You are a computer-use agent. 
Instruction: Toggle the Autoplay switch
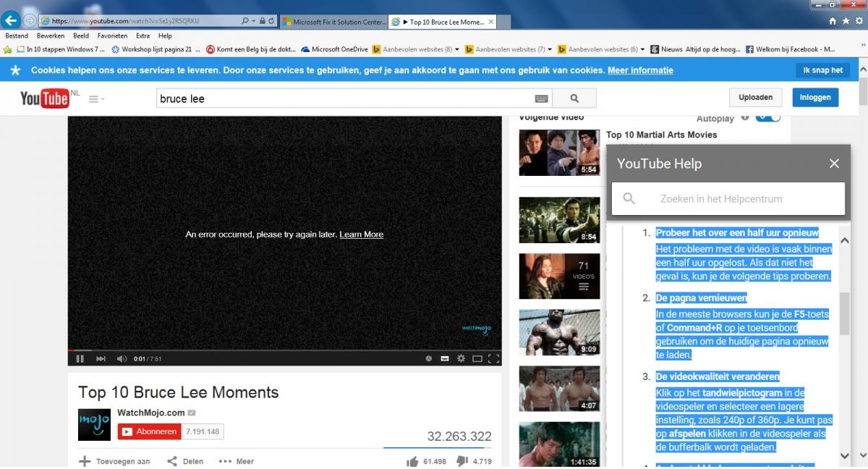[x=767, y=118]
